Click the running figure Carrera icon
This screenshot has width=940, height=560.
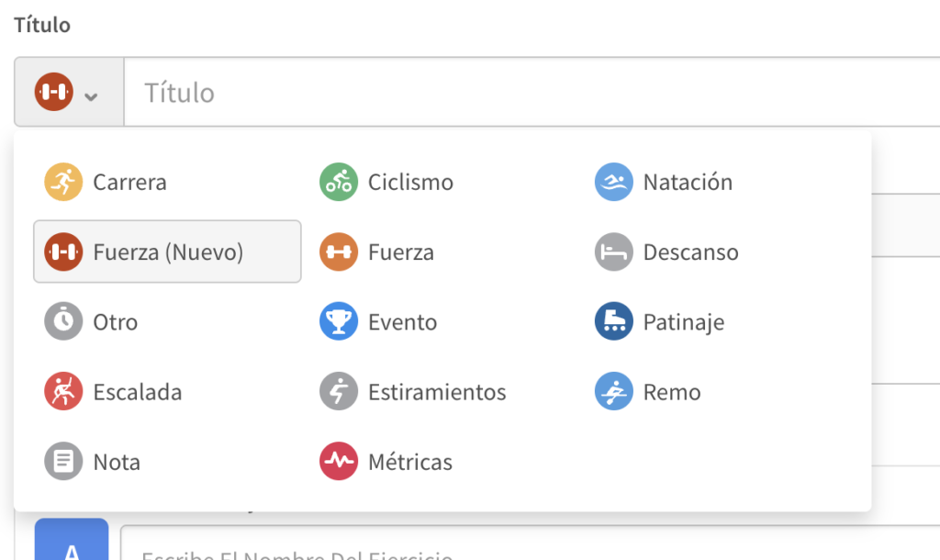click(63, 182)
